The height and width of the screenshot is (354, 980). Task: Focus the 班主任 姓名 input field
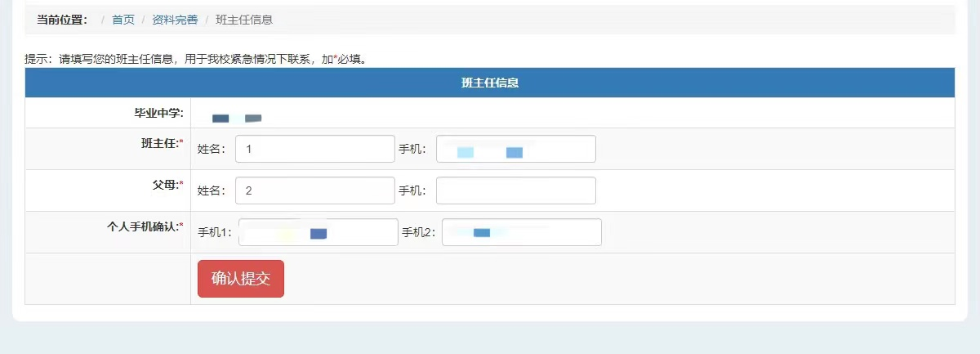coord(314,149)
